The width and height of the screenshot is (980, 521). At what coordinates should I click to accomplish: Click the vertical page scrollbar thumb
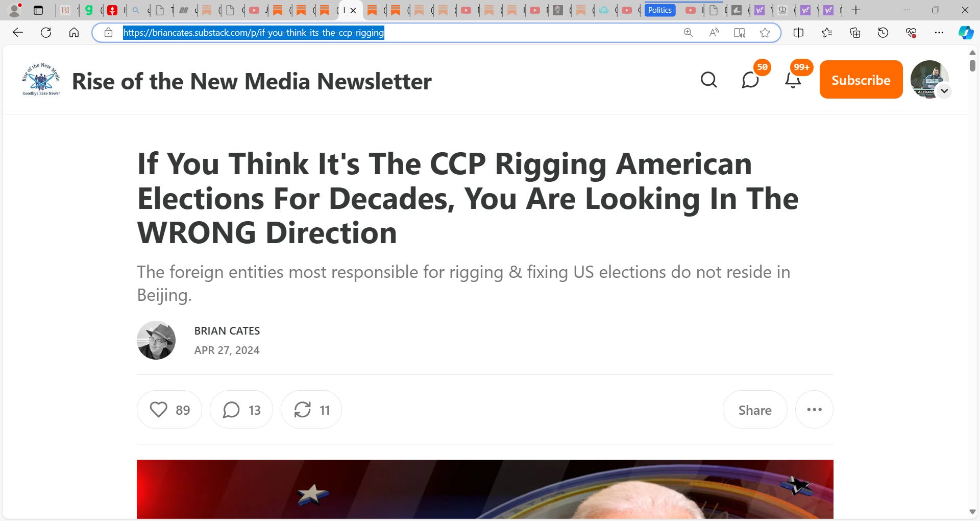(x=972, y=65)
